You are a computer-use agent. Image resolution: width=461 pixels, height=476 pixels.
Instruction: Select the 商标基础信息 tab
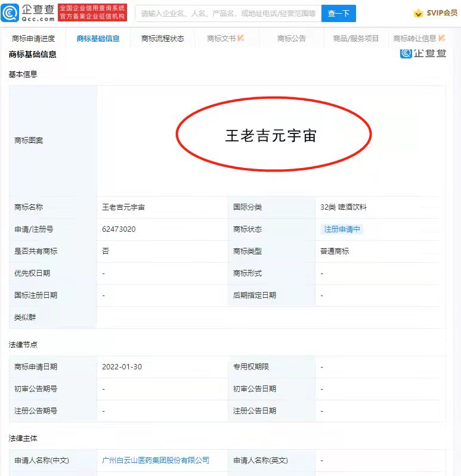click(x=98, y=39)
